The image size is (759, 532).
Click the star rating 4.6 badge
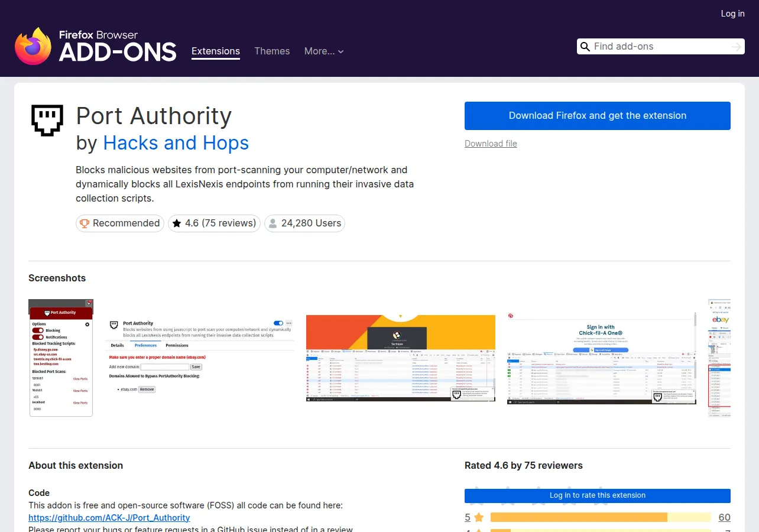tap(214, 223)
